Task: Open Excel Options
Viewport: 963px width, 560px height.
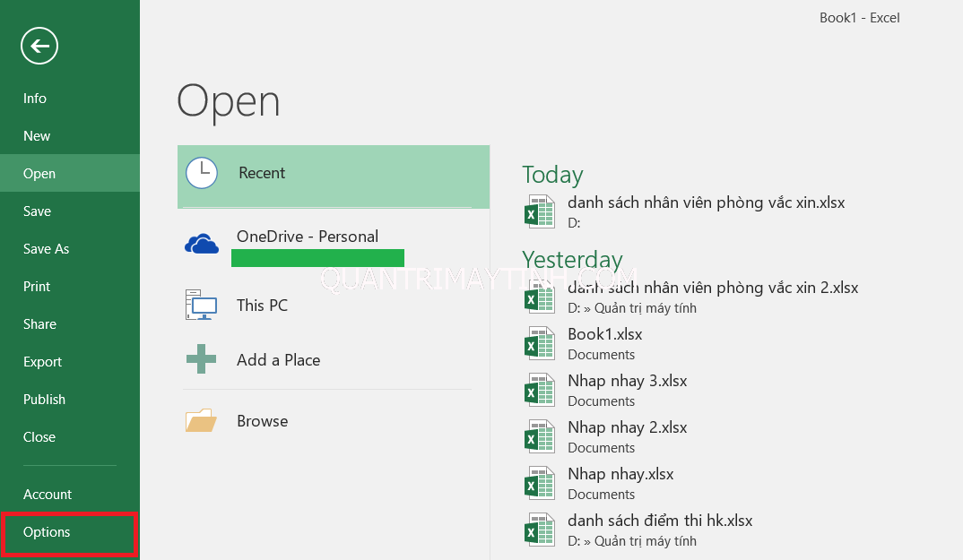Action: (x=47, y=532)
